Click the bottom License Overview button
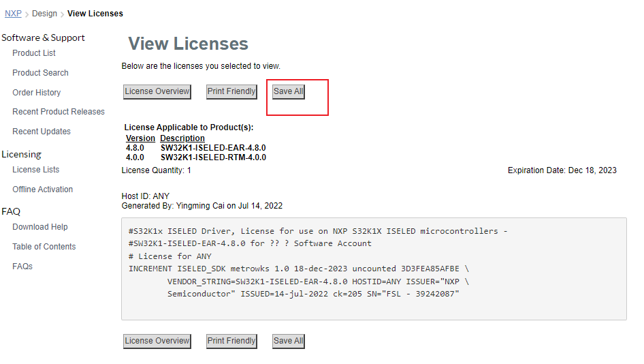Viewport: 644px width, 364px height. tap(157, 341)
